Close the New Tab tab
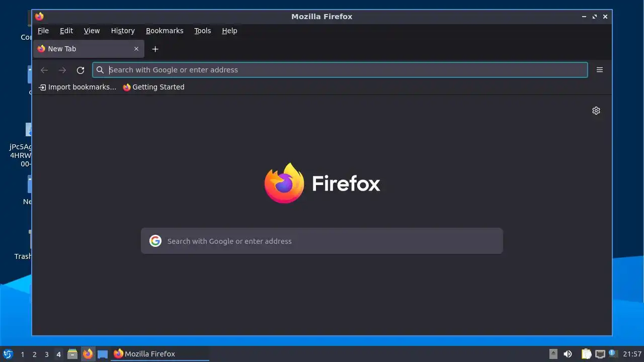644x362 pixels. [x=136, y=49]
